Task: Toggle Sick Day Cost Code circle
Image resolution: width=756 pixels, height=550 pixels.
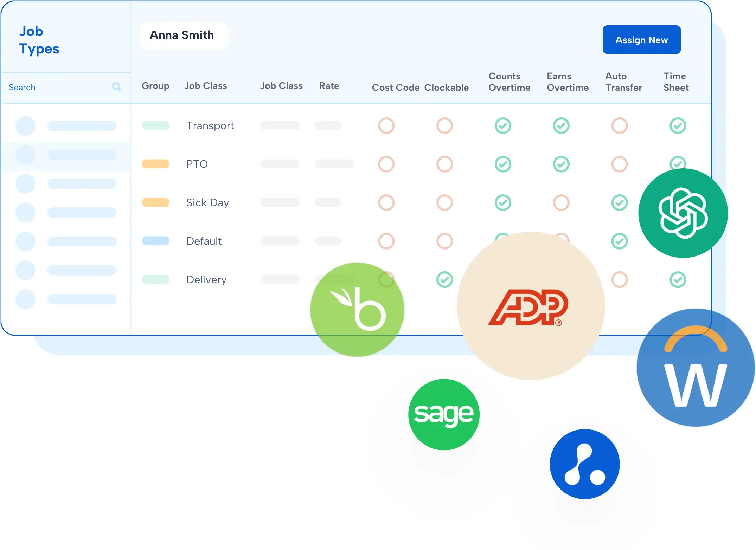Action: [x=386, y=203]
